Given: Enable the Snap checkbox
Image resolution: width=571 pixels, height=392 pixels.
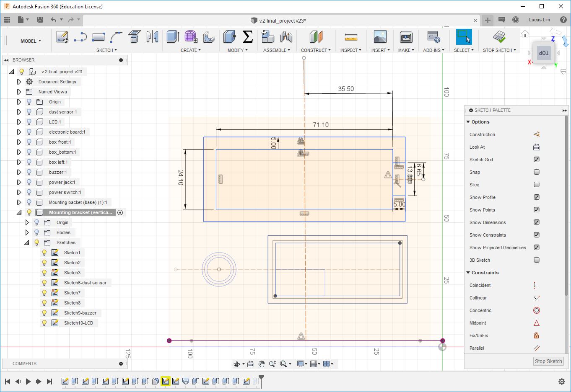Looking at the screenshot, I should pyautogui.click(x=537, y=172).
